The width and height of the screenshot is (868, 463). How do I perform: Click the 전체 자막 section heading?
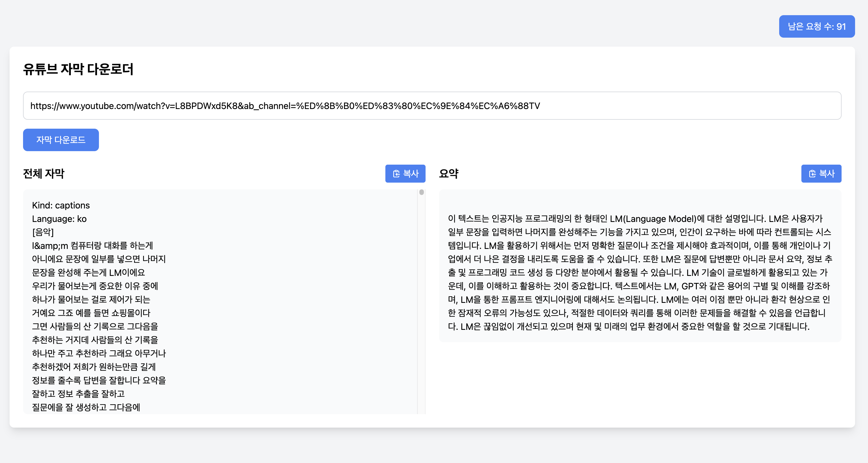click(x=44, y=173)
